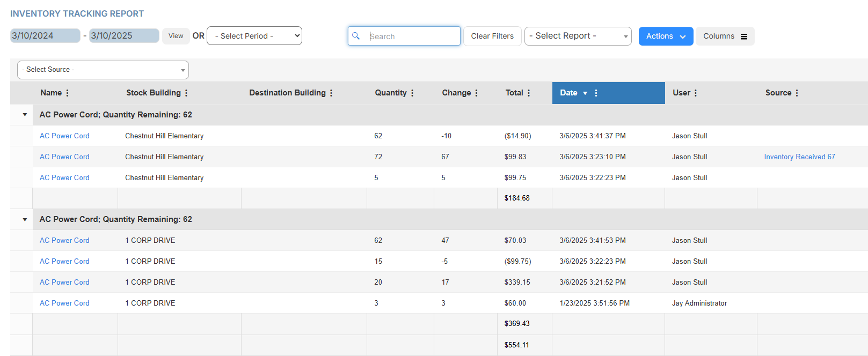Open AC Power Cord link with total $339.15
Viewport: 868px width, 356px height.
tap(64, 282)
